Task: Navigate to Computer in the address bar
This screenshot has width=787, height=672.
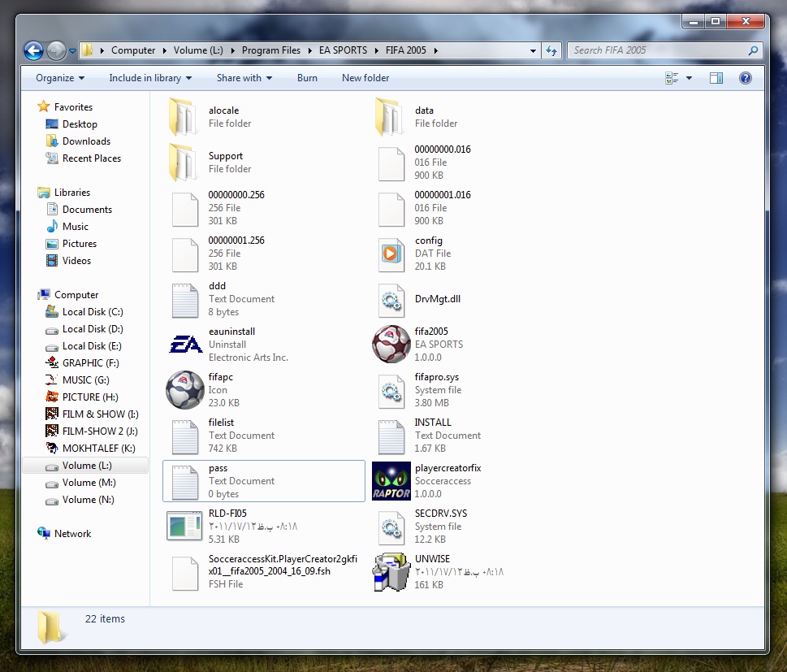Action: pos(133,50)
